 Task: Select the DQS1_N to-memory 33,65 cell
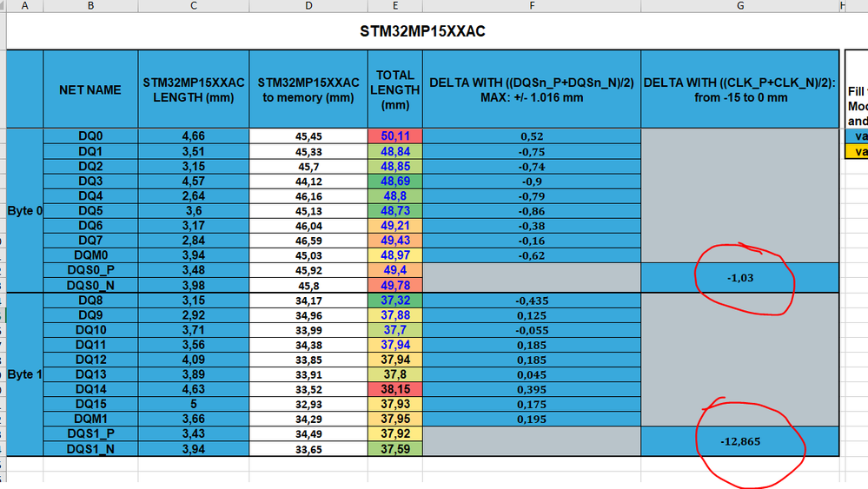click(308, 449)
